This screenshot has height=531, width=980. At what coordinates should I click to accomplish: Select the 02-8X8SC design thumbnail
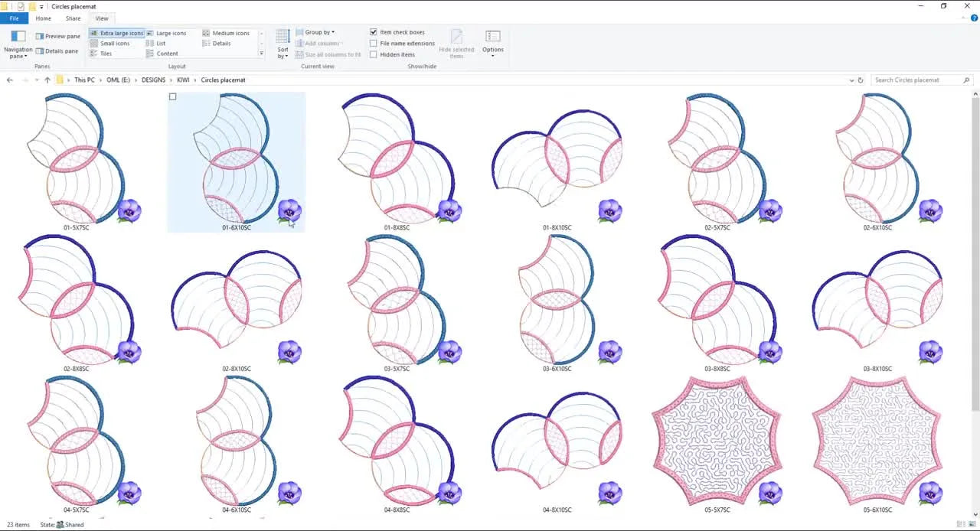tap(77, 298)
